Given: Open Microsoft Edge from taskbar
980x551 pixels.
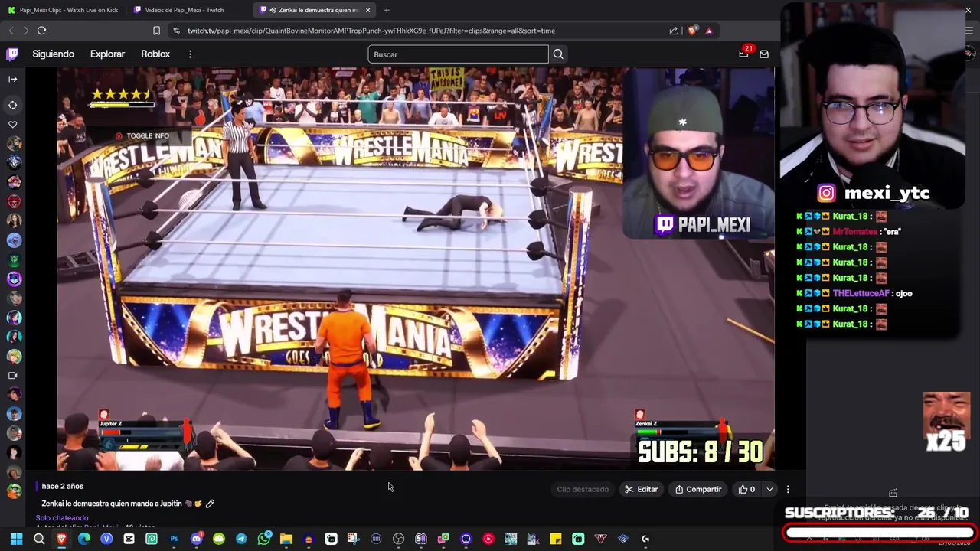Looking at the screenshot, I should (x=84, y=539).
